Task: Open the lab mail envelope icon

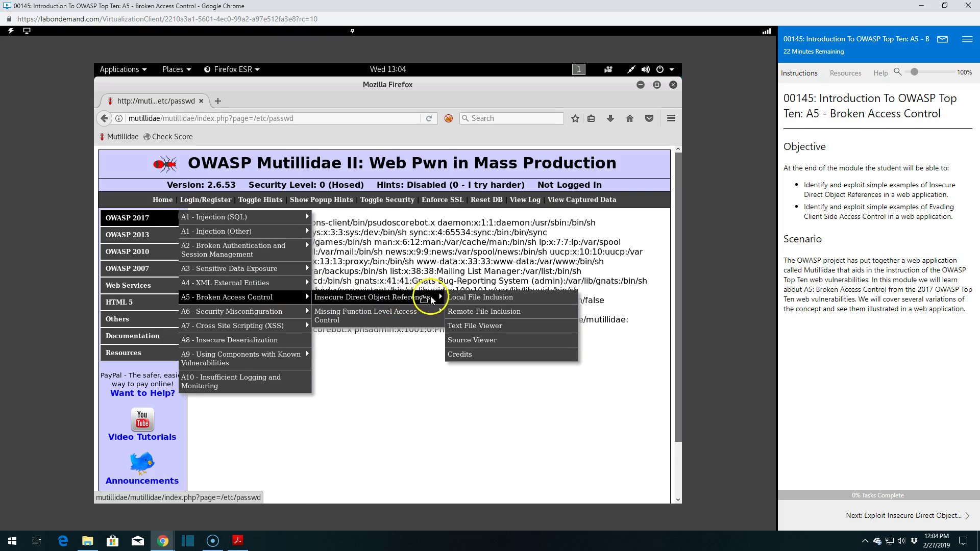Action: [943, 39]
